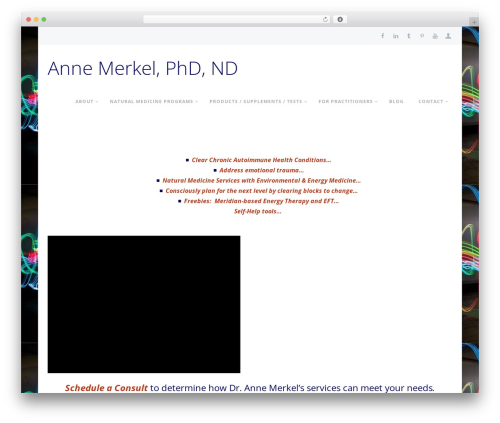The height and width of the screenshot is (423, 500).
Task: Open the Pinterest social icon
Action: tap(422, 36)
